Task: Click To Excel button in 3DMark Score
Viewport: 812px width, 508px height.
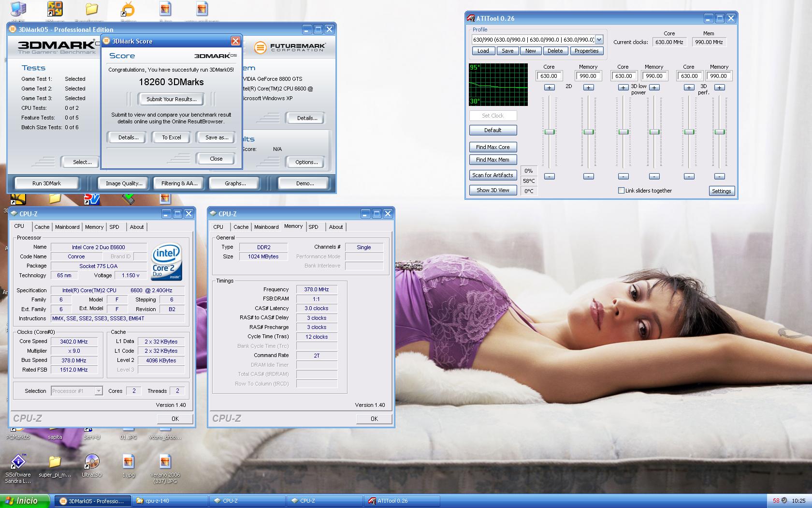Action: (172, 137)
